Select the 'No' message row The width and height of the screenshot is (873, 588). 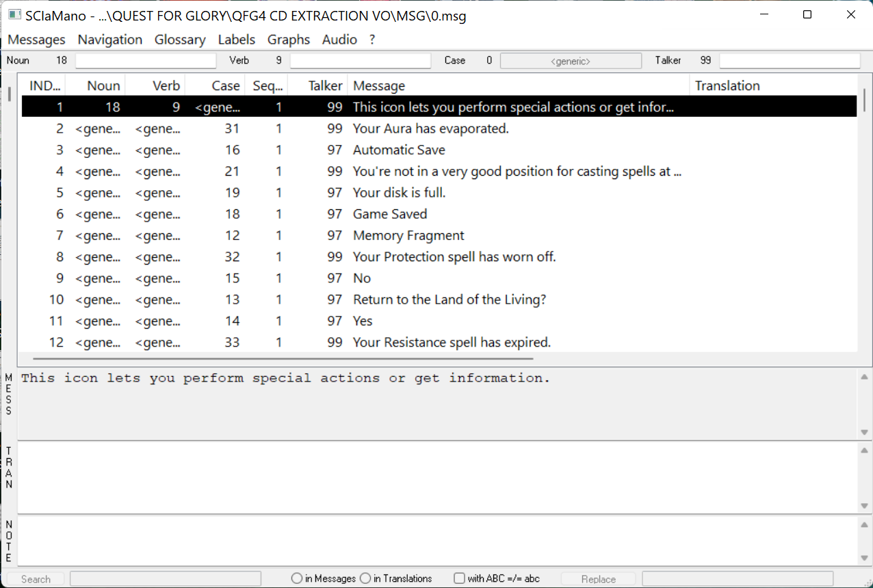(x=439, y=278)
